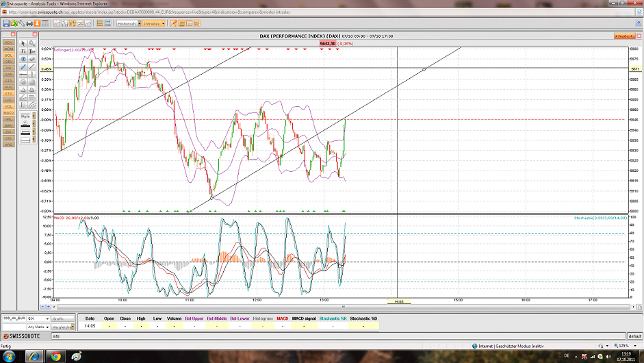Toggle the ADX indicator
Viewport: 644px width, 363px height.
9,42
